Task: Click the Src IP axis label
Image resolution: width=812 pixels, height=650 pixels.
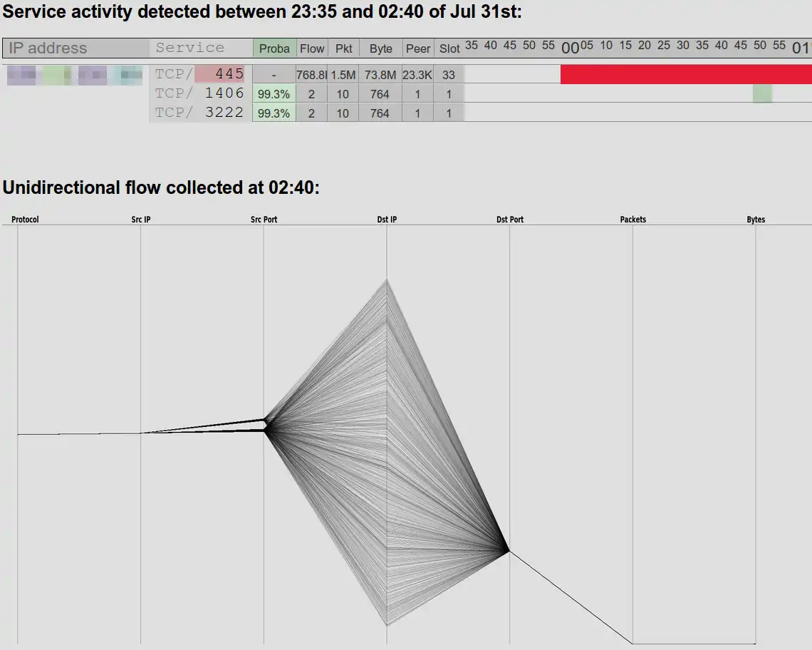Action: pos(141,220)
